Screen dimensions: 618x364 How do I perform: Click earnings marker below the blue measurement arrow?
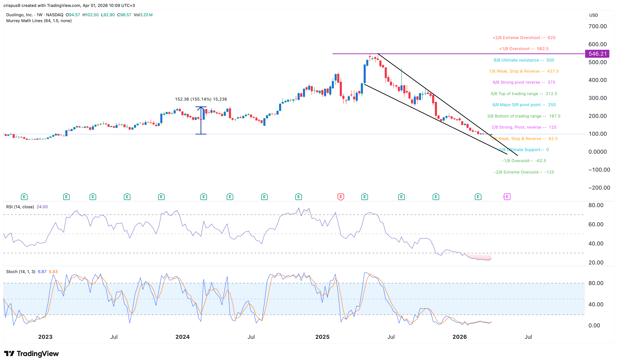pyautogui.click(x=203, y=197)
